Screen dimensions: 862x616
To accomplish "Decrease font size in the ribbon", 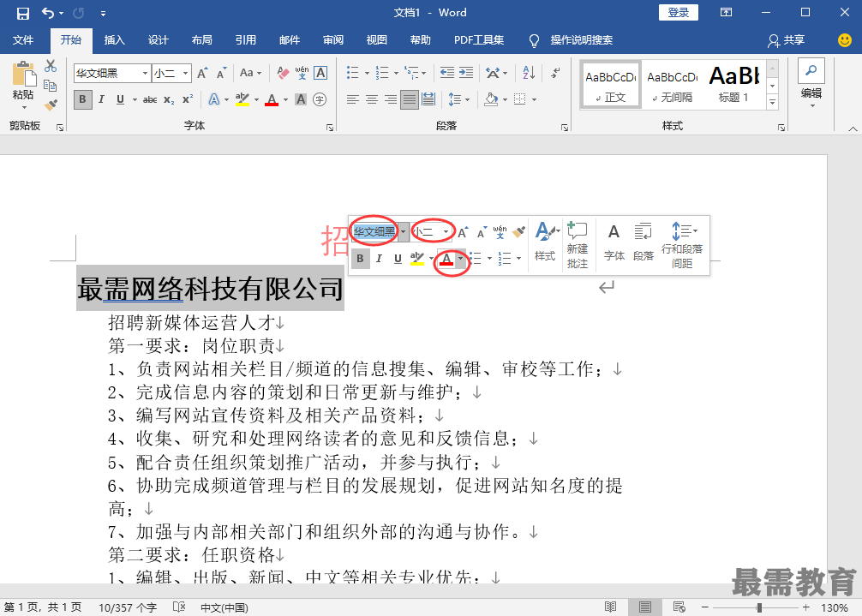I will tap(221, 73).
